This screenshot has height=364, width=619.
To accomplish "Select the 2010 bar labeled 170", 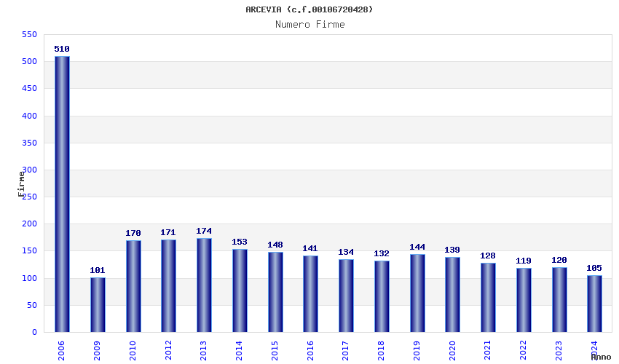I will (133, 286).
